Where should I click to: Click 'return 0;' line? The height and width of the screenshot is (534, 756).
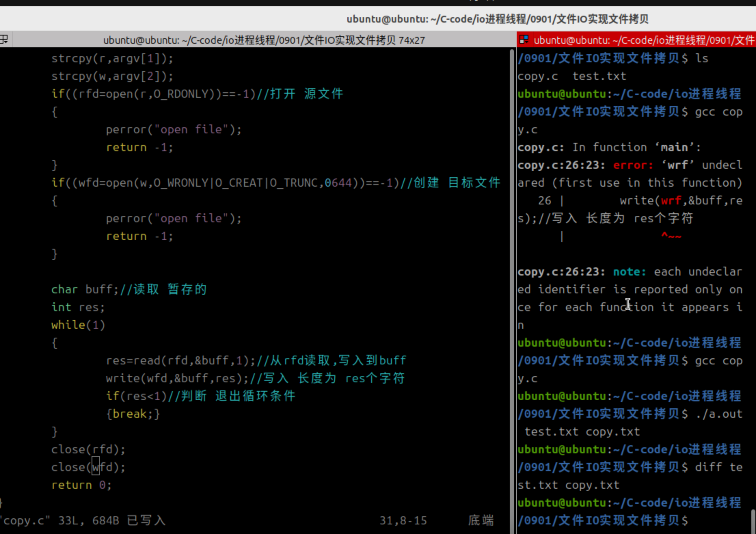click(x=81, y=485)
